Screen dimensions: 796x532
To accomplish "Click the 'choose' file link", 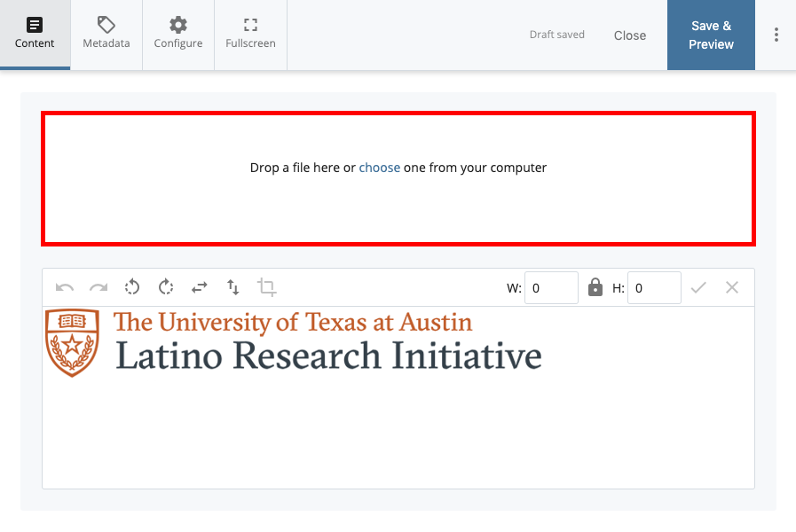I will 379,168.
